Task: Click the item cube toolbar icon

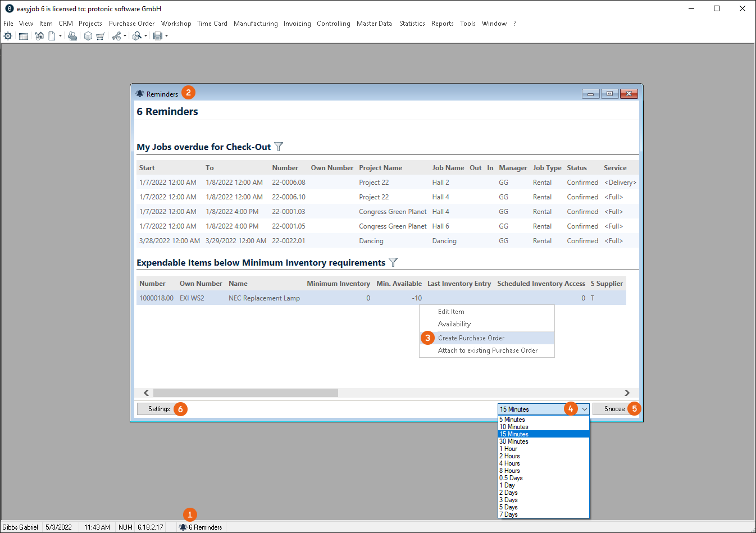Action: click(x=88, y=36)
